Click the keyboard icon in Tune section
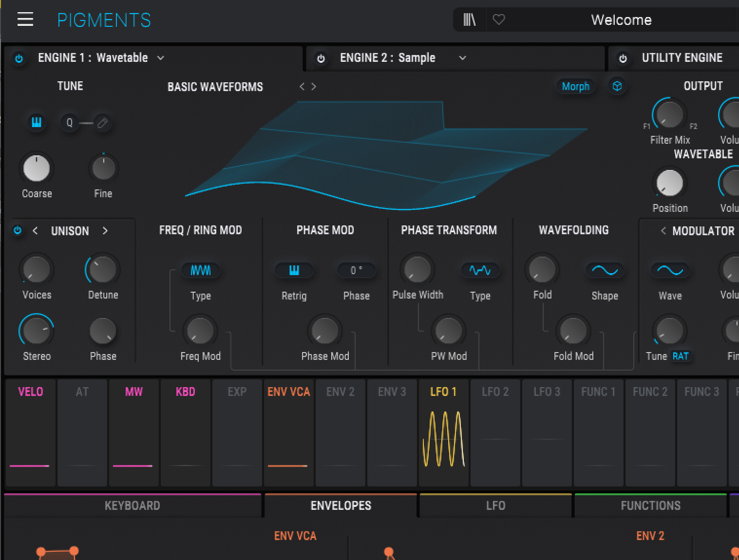The image size is (739, 560). (37, 122)
